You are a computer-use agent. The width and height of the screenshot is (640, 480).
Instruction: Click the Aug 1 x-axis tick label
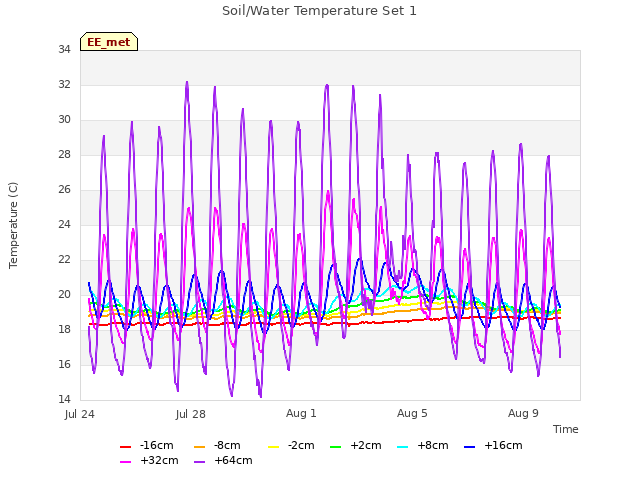click(x=301, y=413)
